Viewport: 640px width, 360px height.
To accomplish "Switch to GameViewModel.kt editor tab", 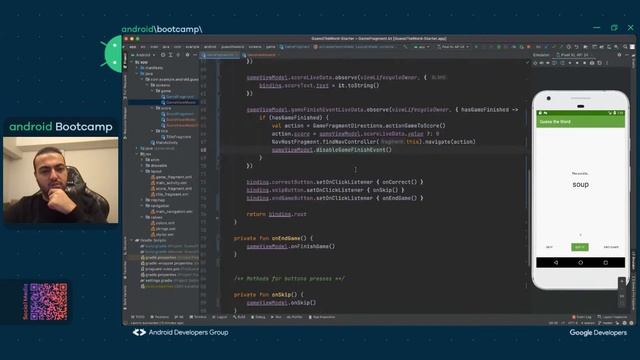I will coord(261,55).
